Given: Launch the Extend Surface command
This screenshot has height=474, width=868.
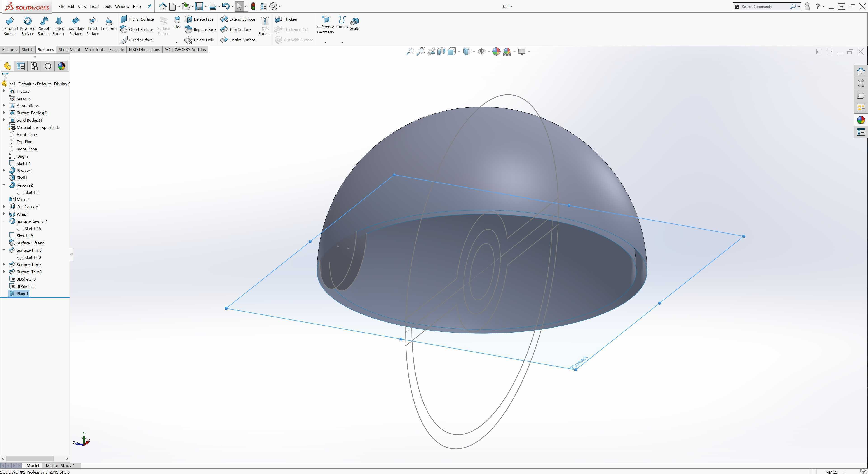Looking at the screenshot, I should coord(237,19).
